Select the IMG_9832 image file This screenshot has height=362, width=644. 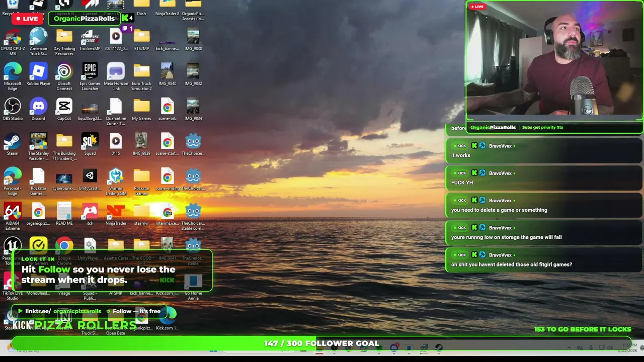point(193,75)
